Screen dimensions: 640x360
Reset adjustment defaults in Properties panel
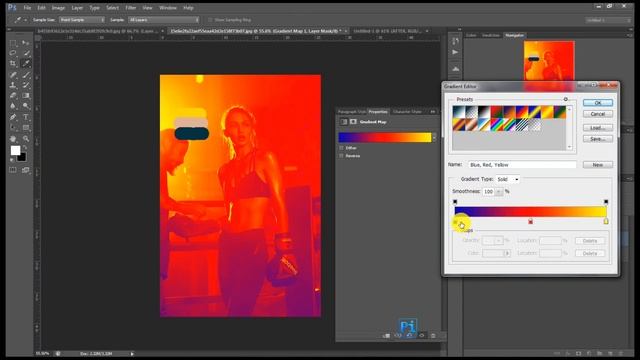point(410,336)
